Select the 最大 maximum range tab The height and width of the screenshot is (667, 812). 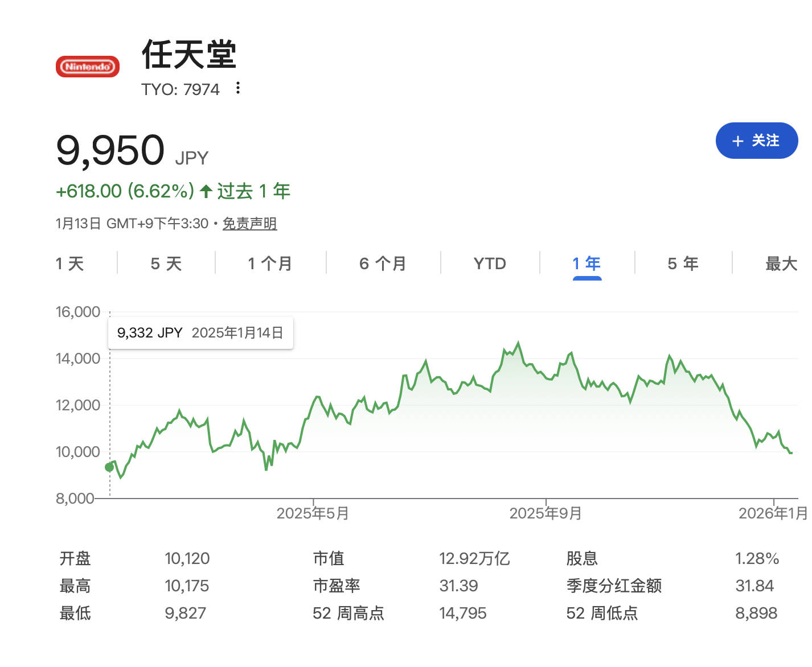(781, 263)
